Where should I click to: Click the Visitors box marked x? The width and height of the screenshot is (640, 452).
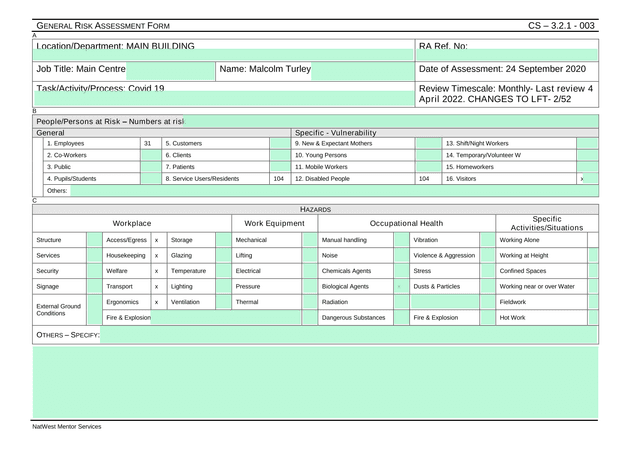click(587, 179)
